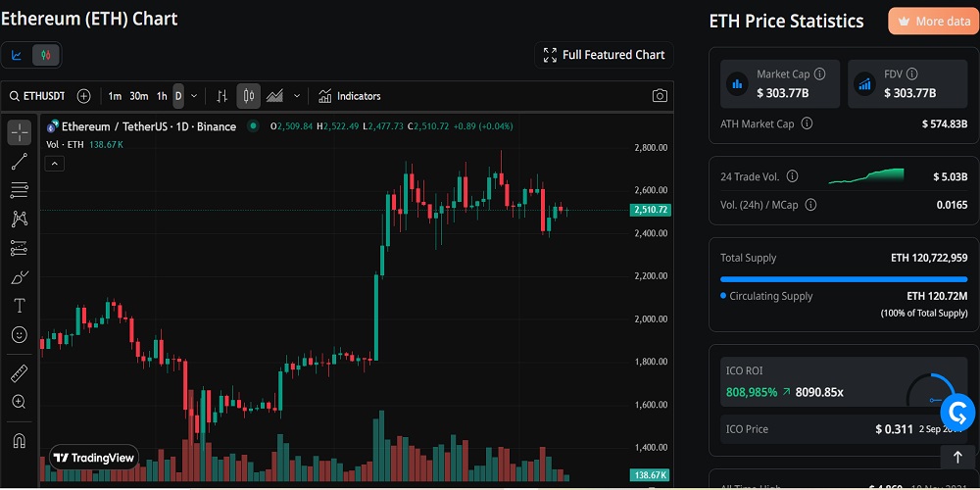Click the More data button

tap(933, 22)
